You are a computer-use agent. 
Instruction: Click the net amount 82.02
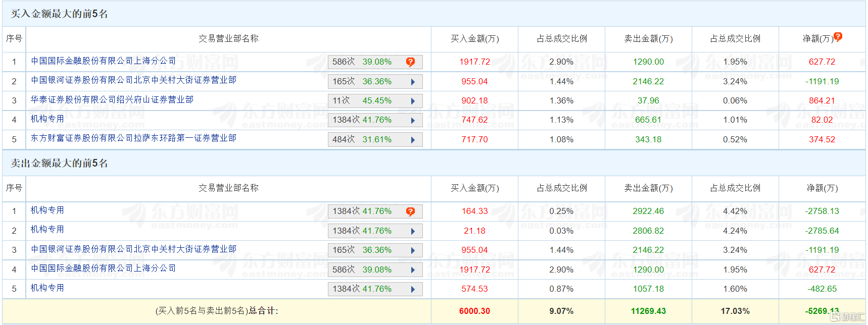click(x=822, y=120)
